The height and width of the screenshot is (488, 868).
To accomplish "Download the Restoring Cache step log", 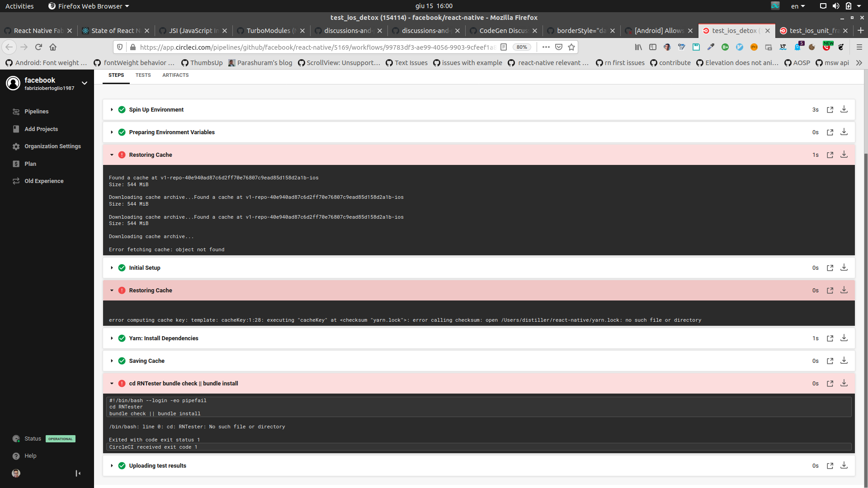I will (844, 155).
